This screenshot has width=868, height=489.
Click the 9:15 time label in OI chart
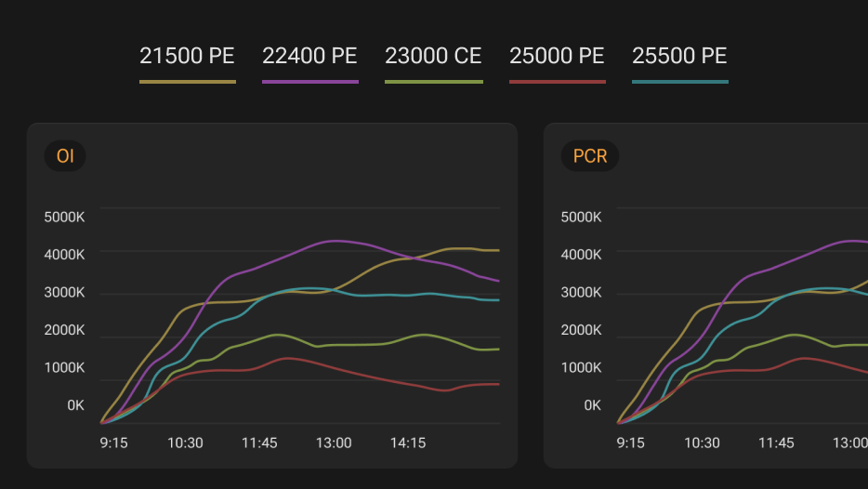click(114, 443)
